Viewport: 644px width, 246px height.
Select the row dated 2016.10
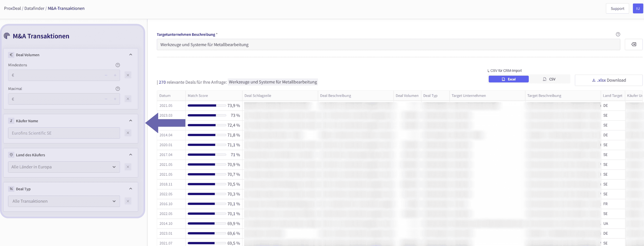pos(400,204)
